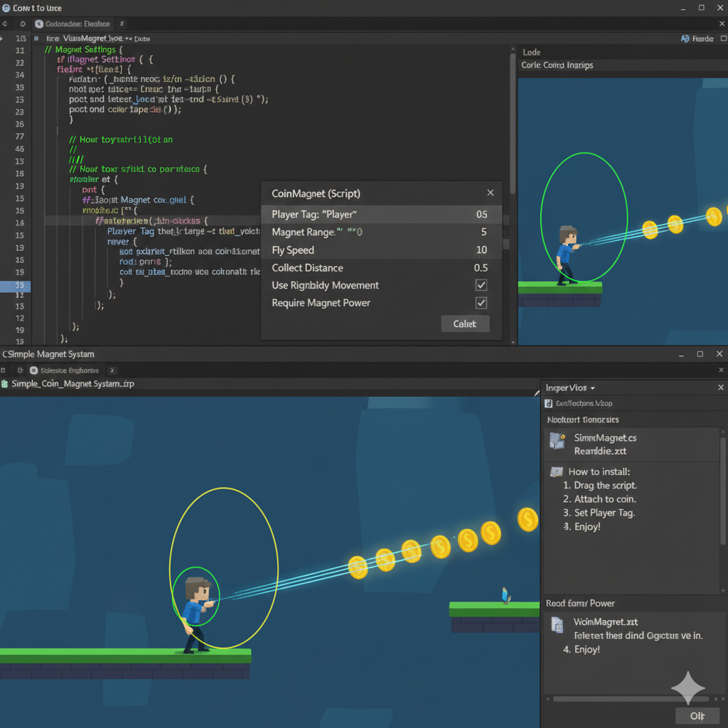Click the first small icon in bottom window tab bar
The image size is (728, 728).
(4, 370)
